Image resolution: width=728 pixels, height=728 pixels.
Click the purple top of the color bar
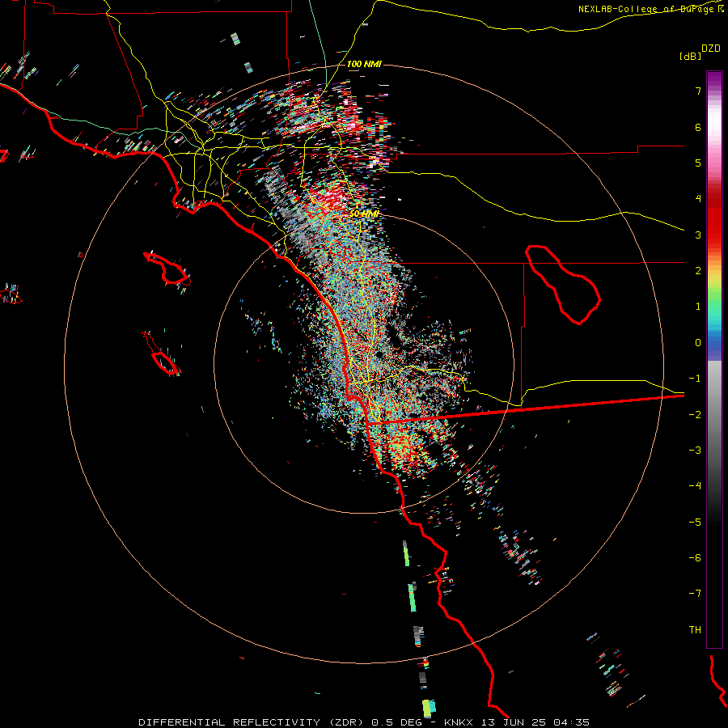coord(714,79)
